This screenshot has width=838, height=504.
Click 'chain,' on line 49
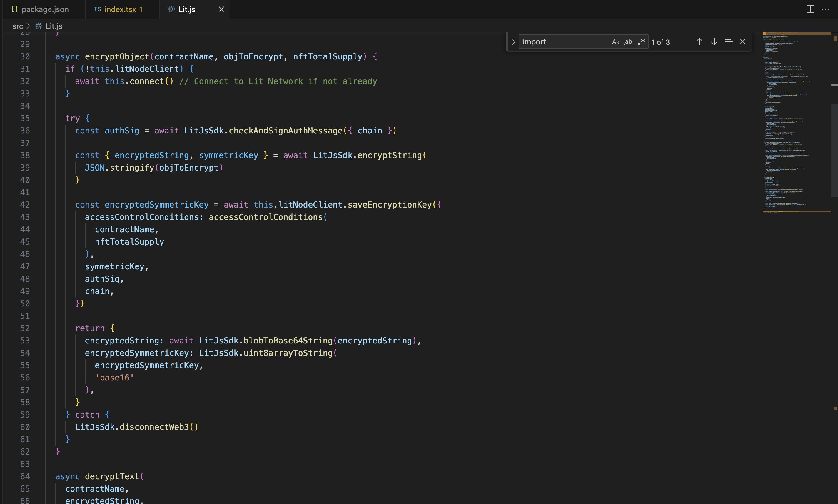(x=99, y=291)
